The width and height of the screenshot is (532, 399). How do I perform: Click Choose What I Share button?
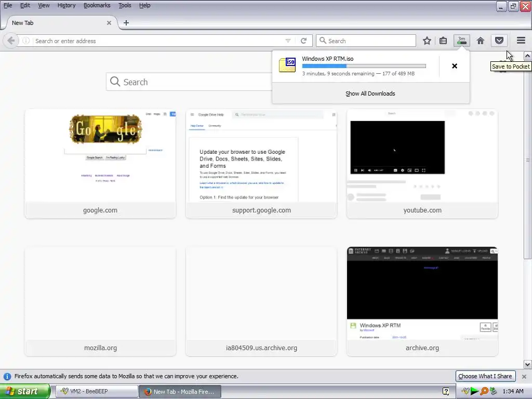[x=485, y=376]
